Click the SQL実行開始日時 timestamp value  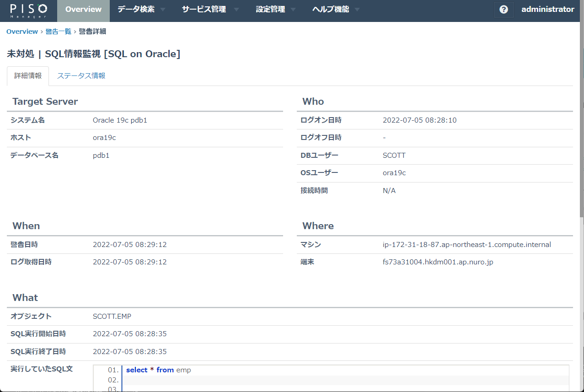[130, 334]
